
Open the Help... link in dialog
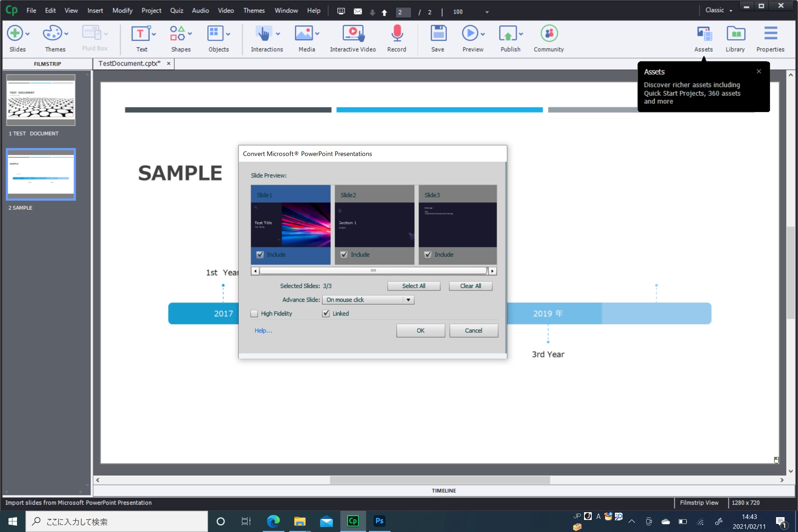[x=263, y=331]
